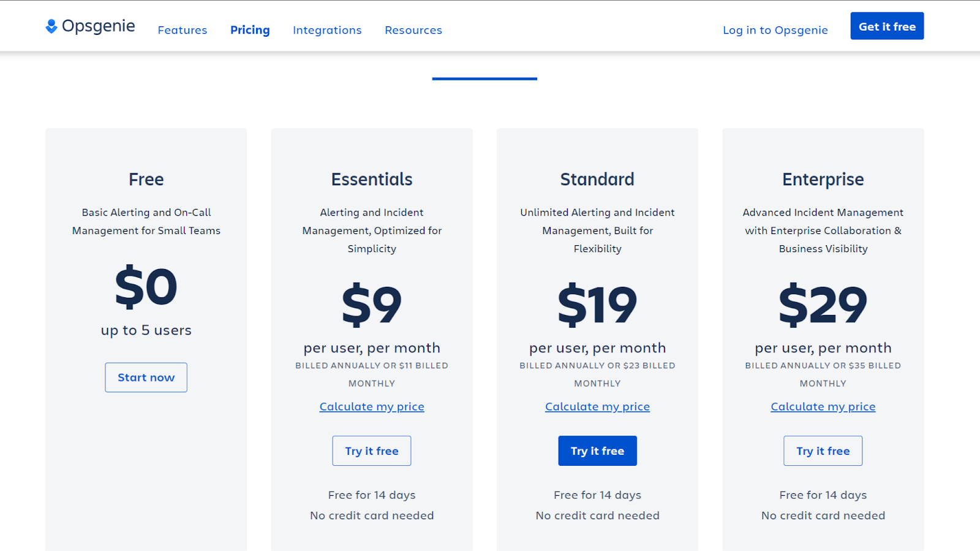Select the Free plan heading
The image size is (980, 551).
coord(146,180)
